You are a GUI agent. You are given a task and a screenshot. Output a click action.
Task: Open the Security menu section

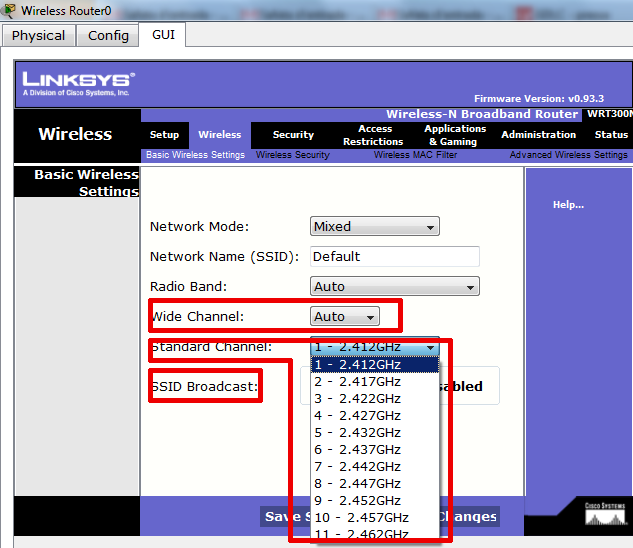pyautogui.click(x=293, y=135)
